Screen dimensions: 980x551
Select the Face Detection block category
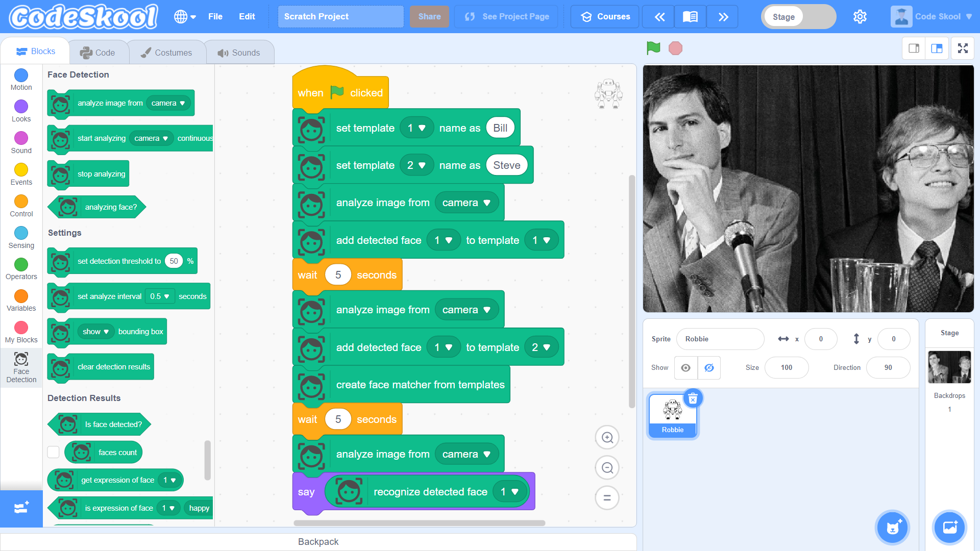point(21,367)
